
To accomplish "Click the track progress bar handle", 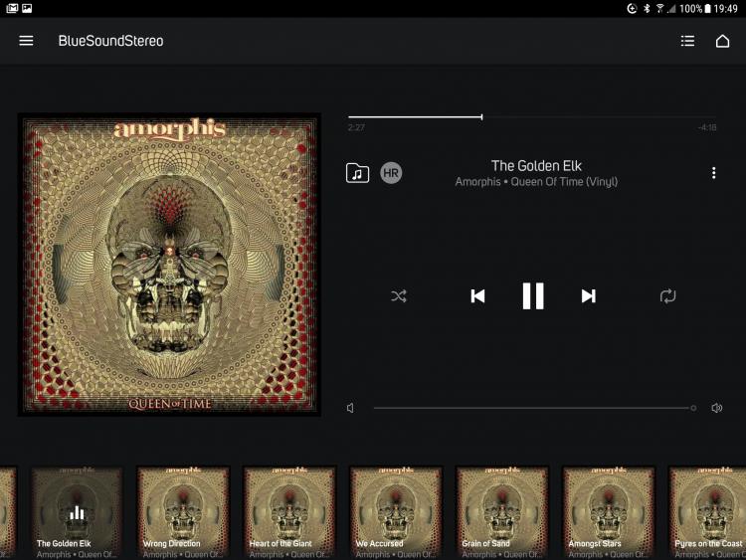I will tap(481, 117).
